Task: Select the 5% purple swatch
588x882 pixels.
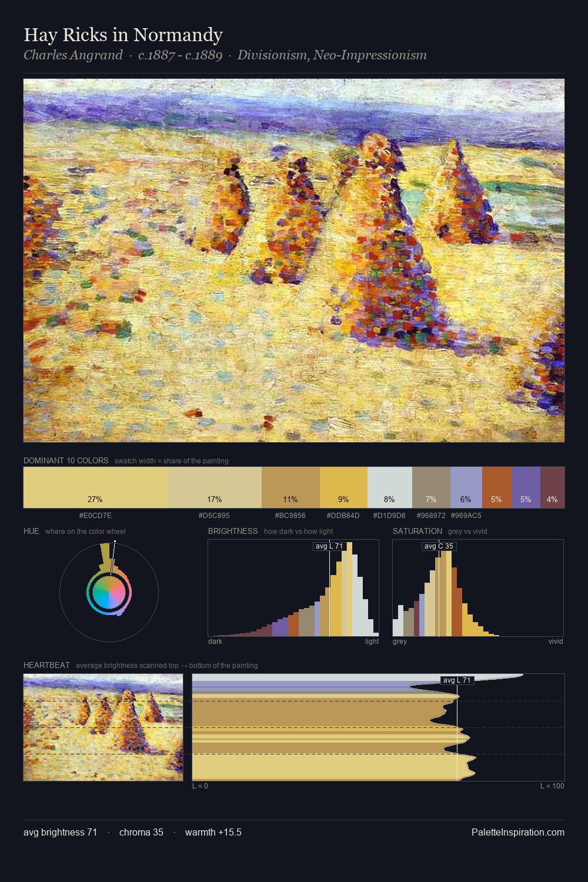Action: 526,487
